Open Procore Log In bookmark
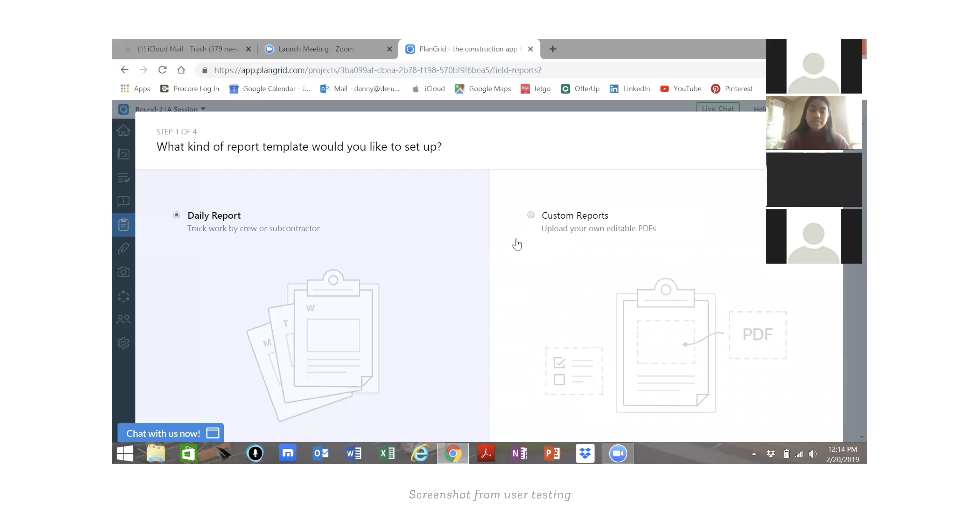The height and width of the screenshot is (529, 980). (x=190, y=89)
